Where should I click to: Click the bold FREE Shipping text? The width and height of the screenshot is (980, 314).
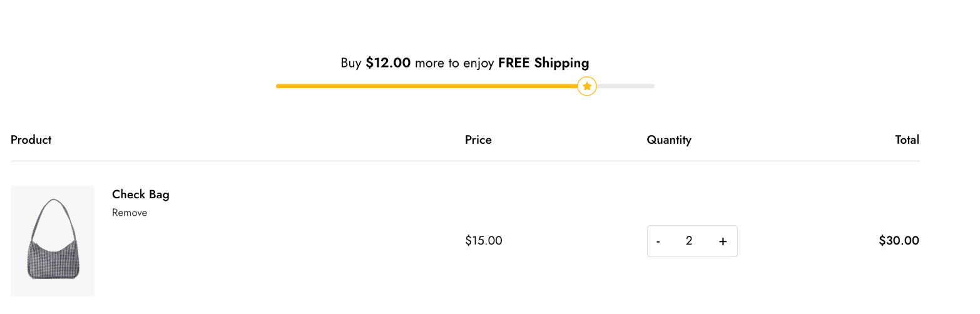coord(543,63)
